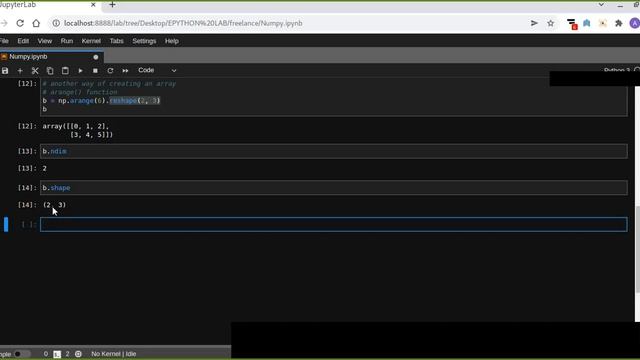Go to the browser home page
This screenshot has width=640, height=360.
pyautogui.click(x=36, y=23)
